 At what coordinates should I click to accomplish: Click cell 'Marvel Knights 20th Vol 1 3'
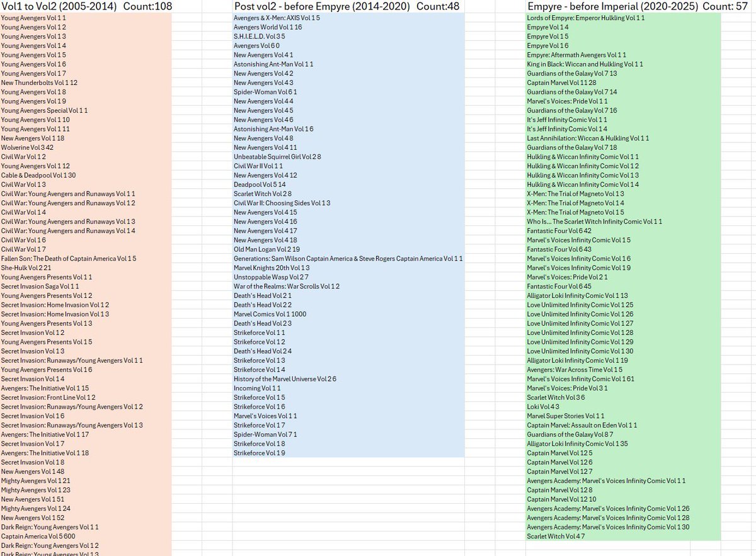click(x=348, y=268)
